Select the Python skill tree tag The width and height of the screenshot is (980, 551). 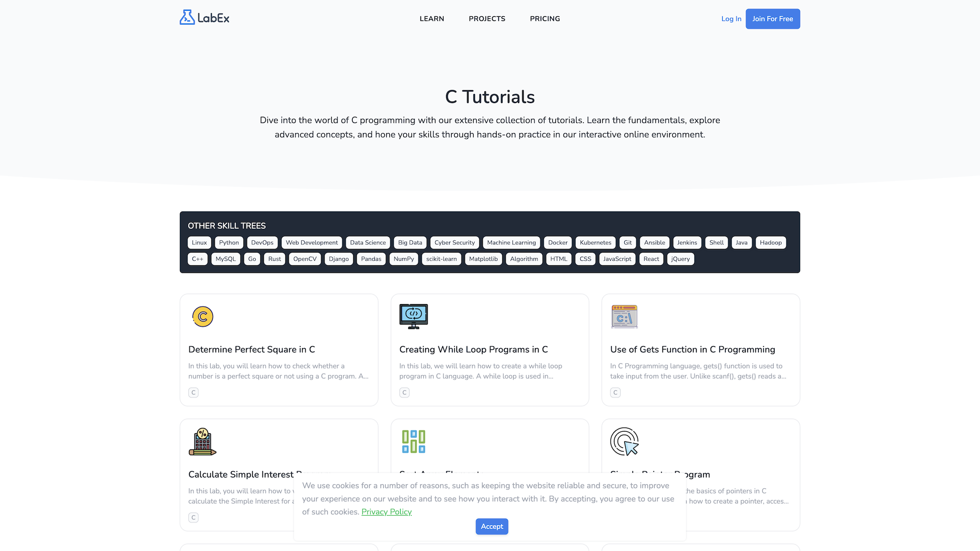point(228,242)
